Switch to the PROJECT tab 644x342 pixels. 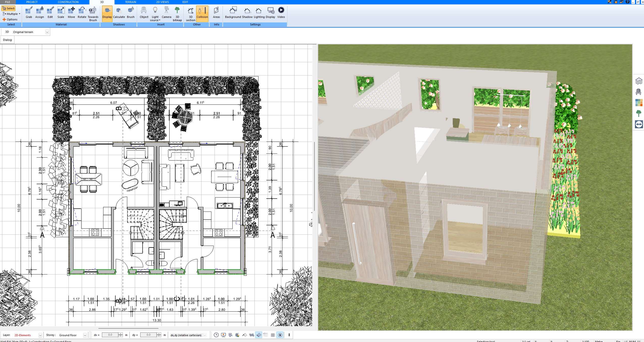pyautogui.click(x=32, y=2)
